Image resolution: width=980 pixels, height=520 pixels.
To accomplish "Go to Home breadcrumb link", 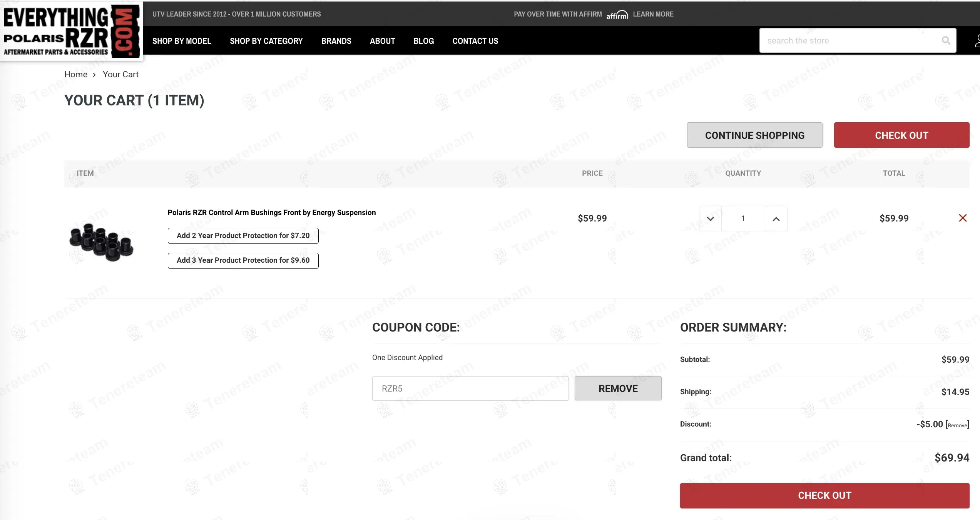I will 76,74.
